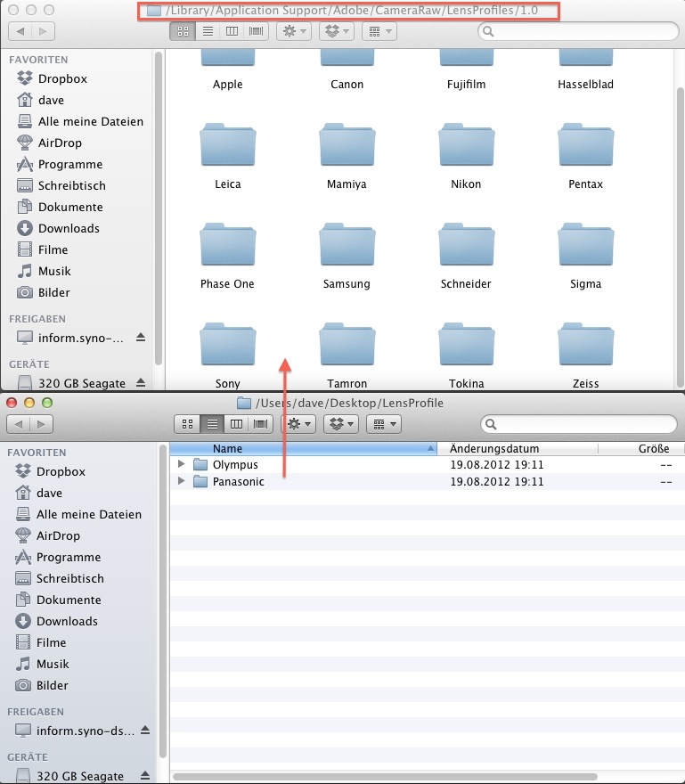Viewport: 685px width, 784px height.
Task: Open the Sony folder
Action: click(227, 345)
